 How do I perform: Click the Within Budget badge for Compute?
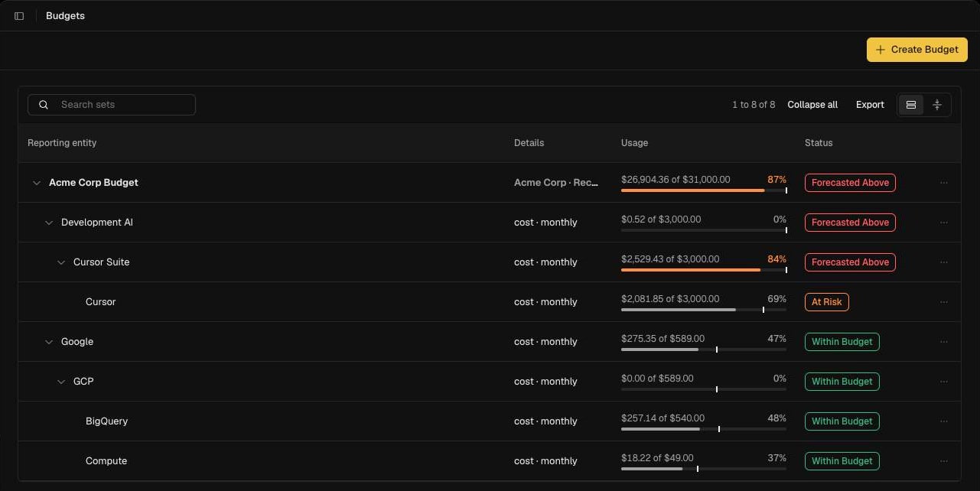point(842,461)
